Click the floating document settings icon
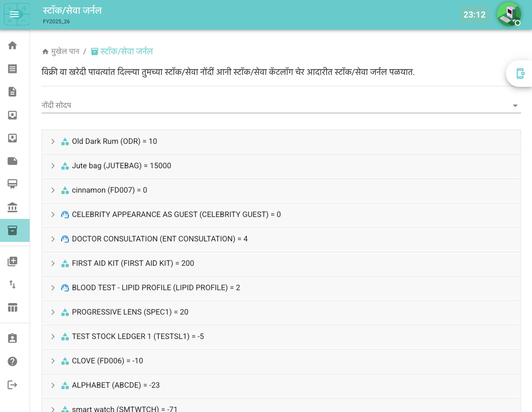This screenshot has width=532, height=412. [520, 73]
